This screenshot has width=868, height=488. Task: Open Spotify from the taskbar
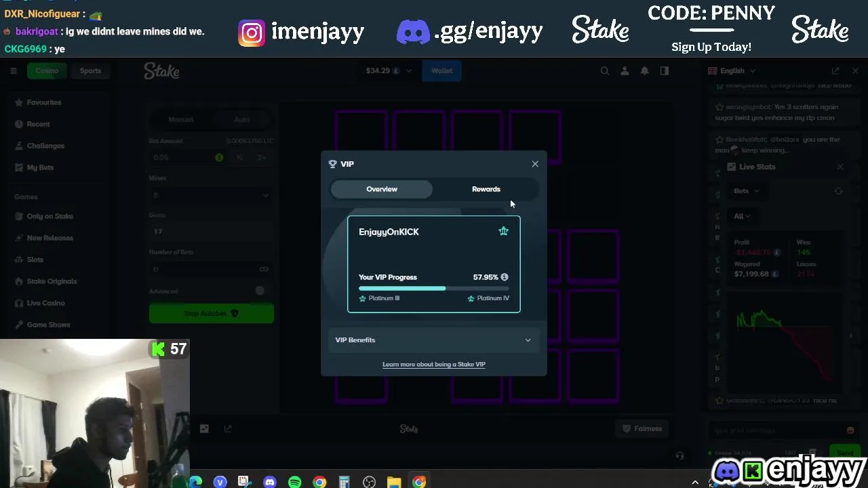click(x=294, y=482)
